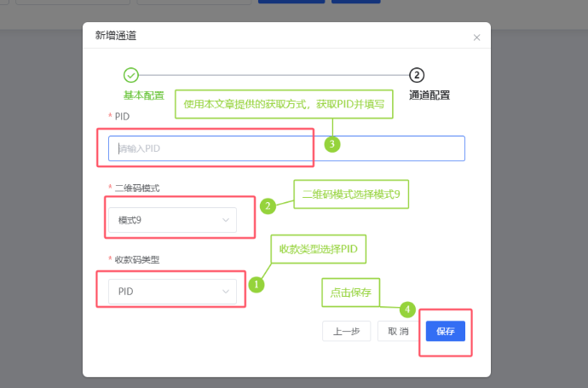
Task: Click green annotation badge number 1
Action: 256,283
